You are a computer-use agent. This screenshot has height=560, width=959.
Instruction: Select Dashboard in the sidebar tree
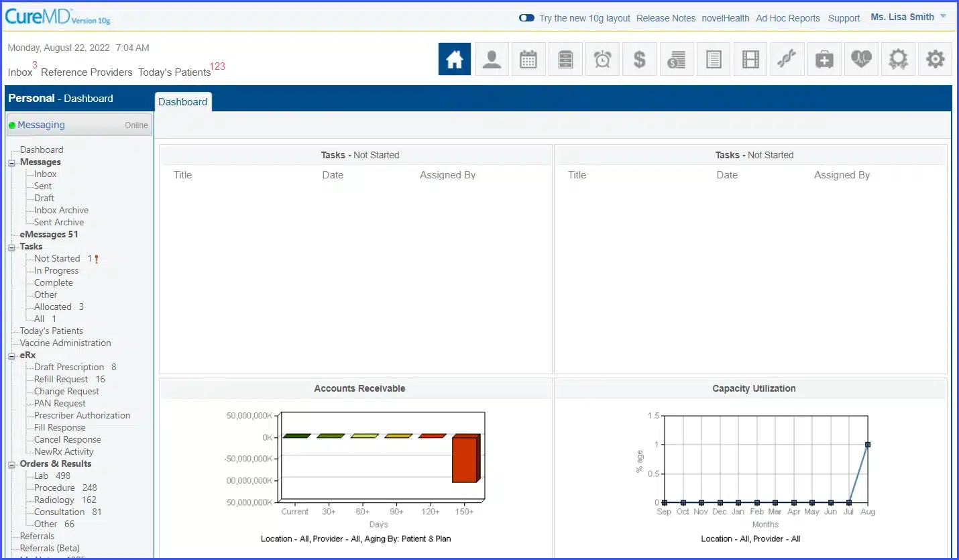[42, 150]
